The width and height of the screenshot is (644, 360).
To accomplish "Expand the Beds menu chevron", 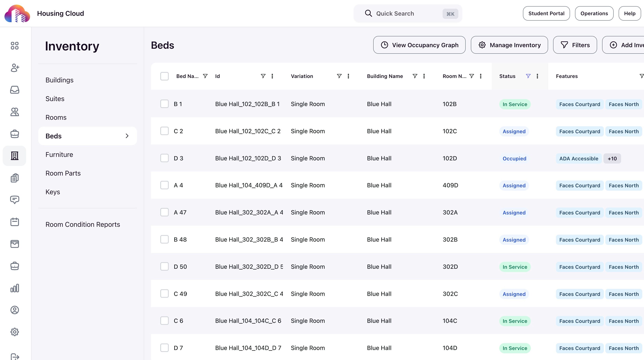I will [127, 136].
